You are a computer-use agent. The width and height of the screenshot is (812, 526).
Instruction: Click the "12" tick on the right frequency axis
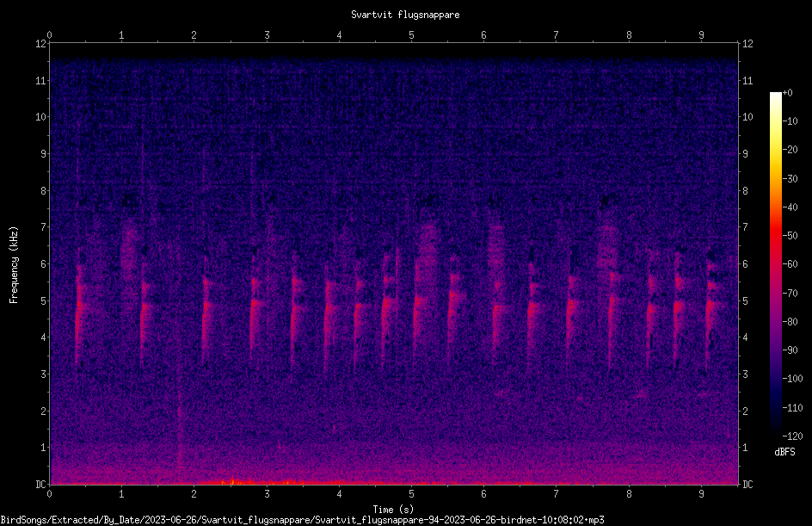(x=747, y=44)
